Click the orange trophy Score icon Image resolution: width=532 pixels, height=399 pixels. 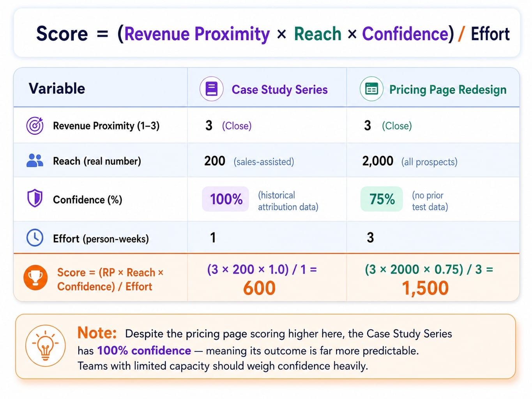pos(35,278)
